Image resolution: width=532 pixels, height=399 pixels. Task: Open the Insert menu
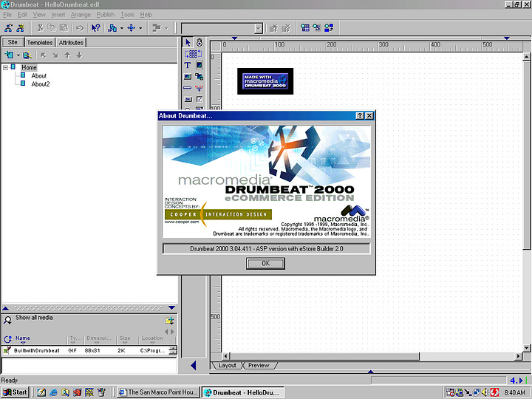pyautogui.click(x=58, y=15)
